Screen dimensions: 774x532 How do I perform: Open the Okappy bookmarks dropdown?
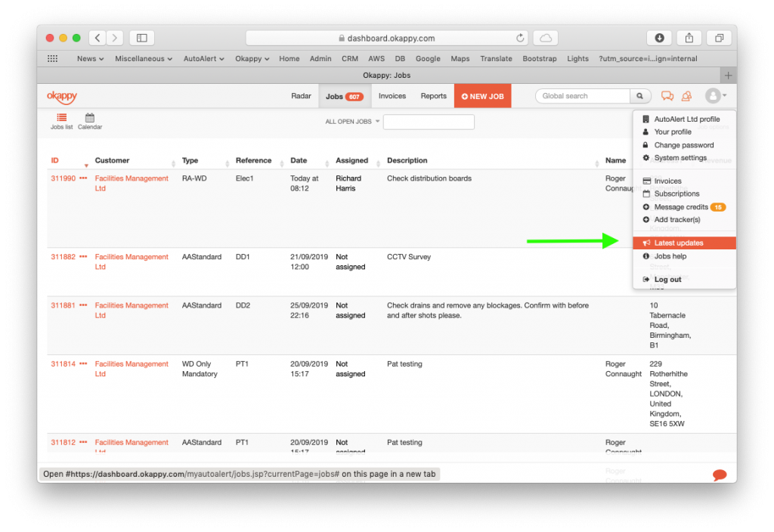coord(252,59)
